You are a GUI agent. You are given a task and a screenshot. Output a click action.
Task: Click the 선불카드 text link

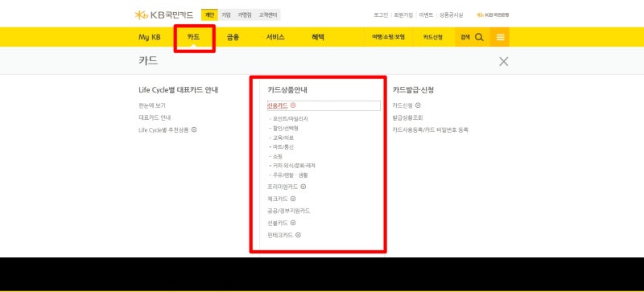278,223
